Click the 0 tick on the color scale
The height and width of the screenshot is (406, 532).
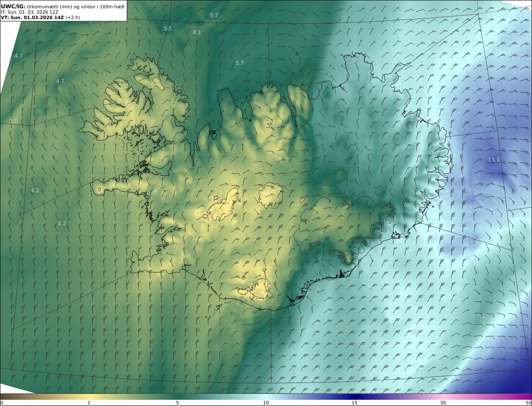2,403
